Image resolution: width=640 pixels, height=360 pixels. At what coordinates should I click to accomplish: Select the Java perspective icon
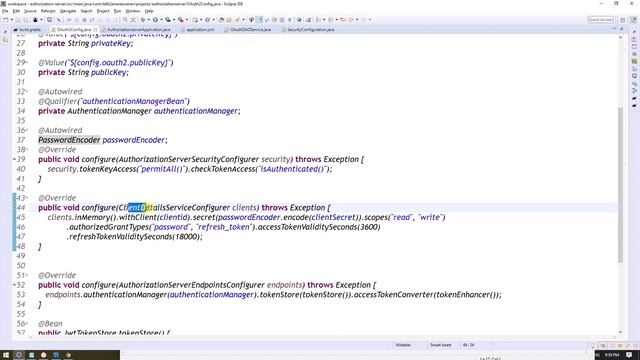point(633,20)
